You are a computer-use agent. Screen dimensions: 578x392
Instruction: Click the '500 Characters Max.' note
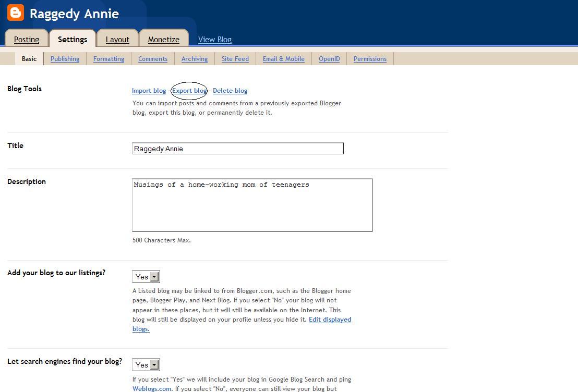162,240
